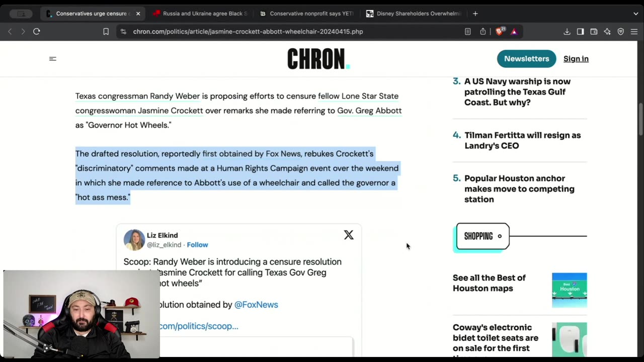This screenshot has width=644, height=362.
Task: Click the highlighted paragraph about drafted resolution
Action: click(x=237, y=175)
